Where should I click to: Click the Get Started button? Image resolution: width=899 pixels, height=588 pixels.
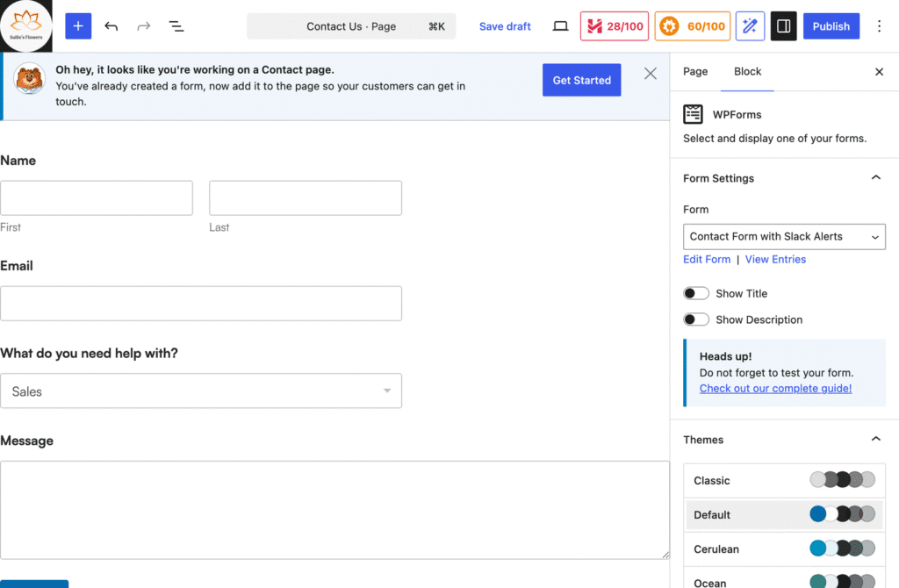point(581,80)
